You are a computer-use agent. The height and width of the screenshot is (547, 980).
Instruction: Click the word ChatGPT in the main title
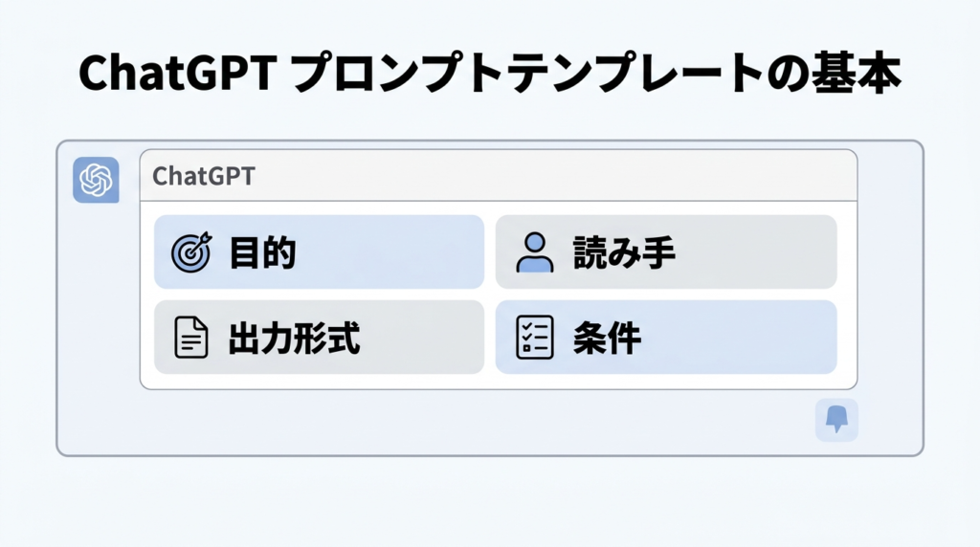pos(176,75)
